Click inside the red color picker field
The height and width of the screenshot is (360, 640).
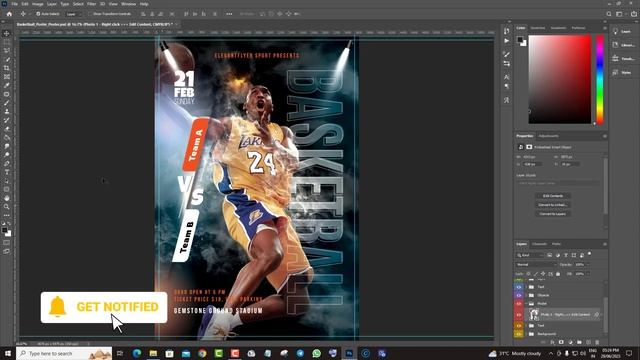point(560,79)
